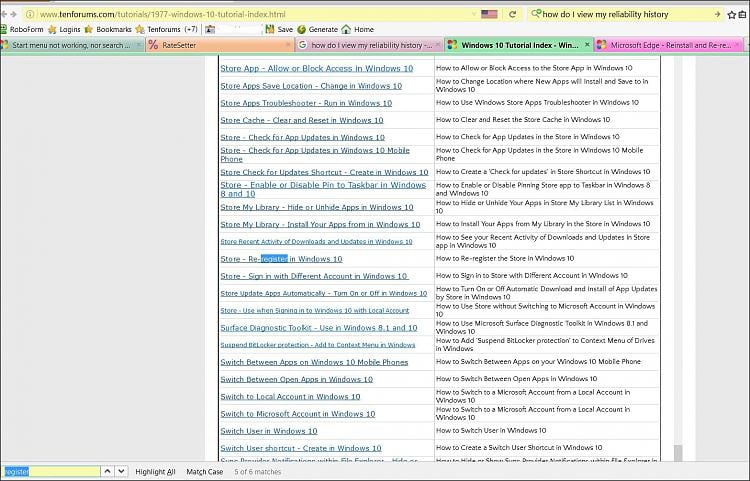
Task: Open 'Switch User shortcut - Create' link
Action: point(301,448)
